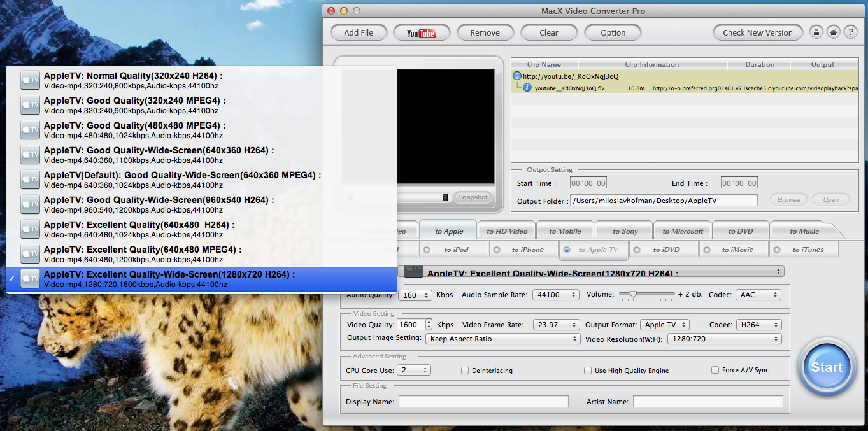The image size is (868, 431).
Task: Open the audio Codec AAC dropdown
Action: (758, 295)
